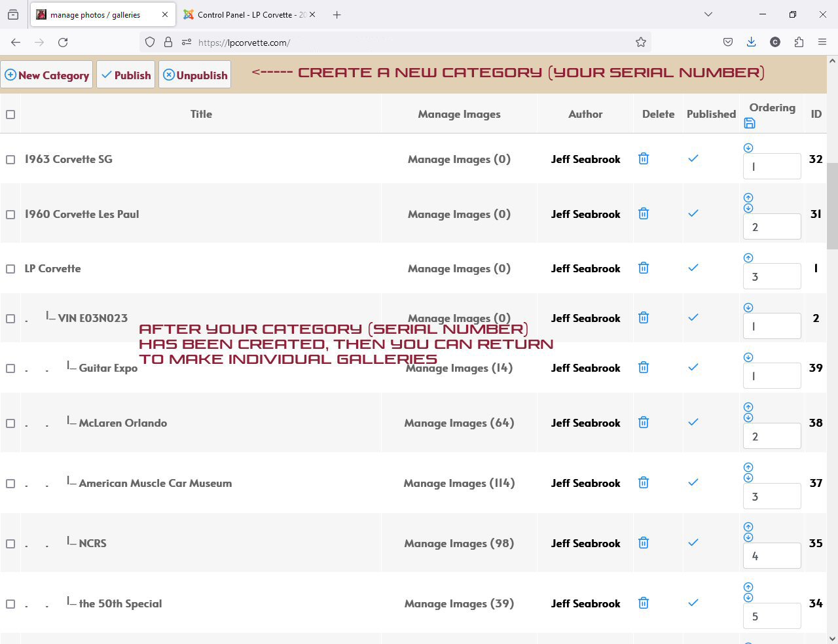Open Manage Images (39) for 50th Special
This screenshot has height=644, width=838.
[x=459, y=603]
